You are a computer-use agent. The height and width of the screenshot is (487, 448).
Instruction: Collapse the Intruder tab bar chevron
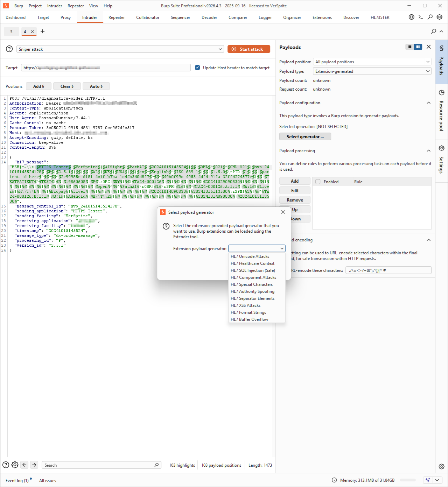click(441, 31)
